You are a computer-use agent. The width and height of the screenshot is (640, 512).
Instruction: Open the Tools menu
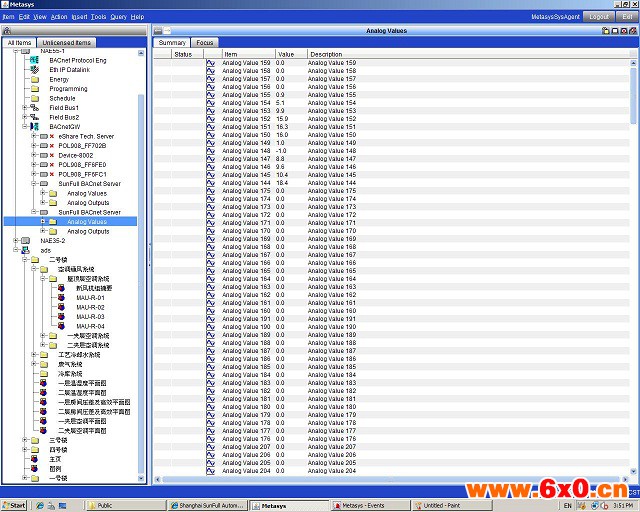tap(98, 17)
